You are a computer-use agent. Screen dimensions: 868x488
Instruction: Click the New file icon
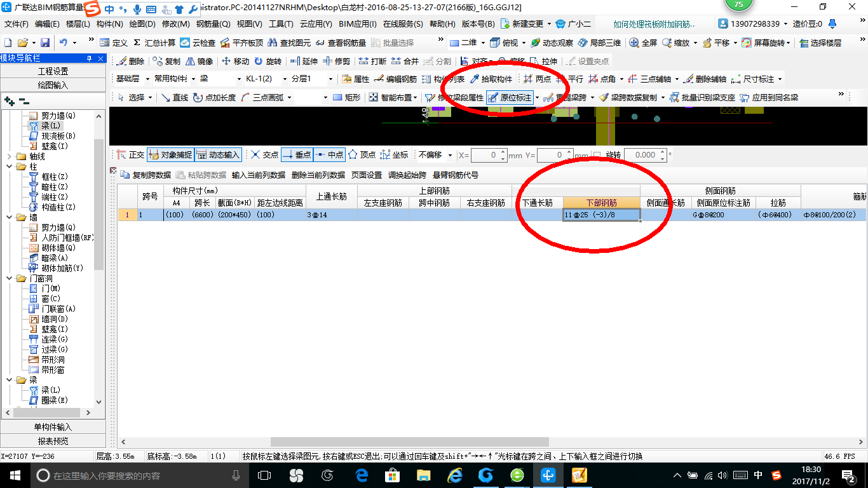pos(8,43)
